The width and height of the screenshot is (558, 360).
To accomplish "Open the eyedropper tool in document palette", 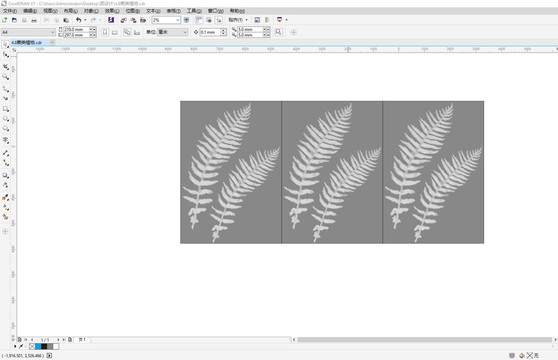I will (x=21, y=346).
